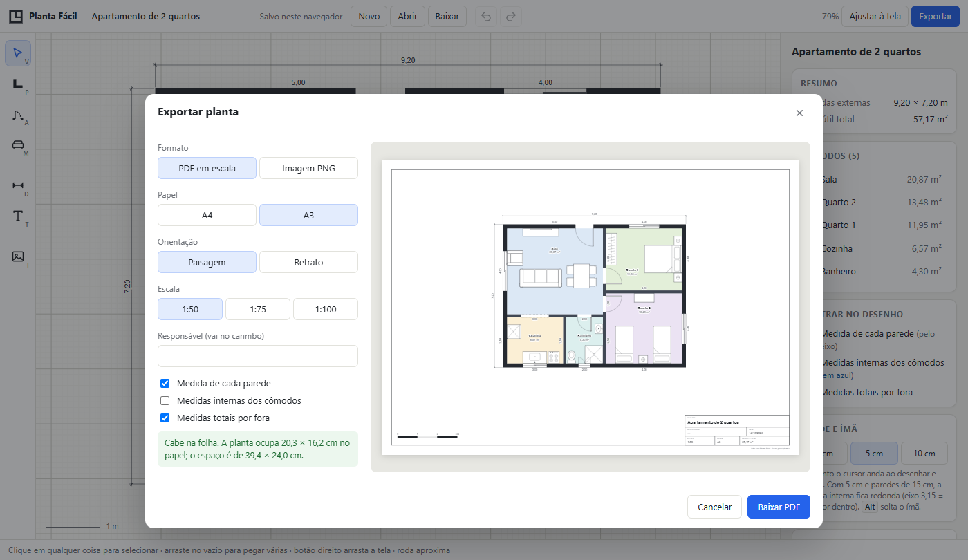The width and height of the screenshot is (968, 560).
Task: Close the Exportar planta dialog with X
Action: (799, 113)
